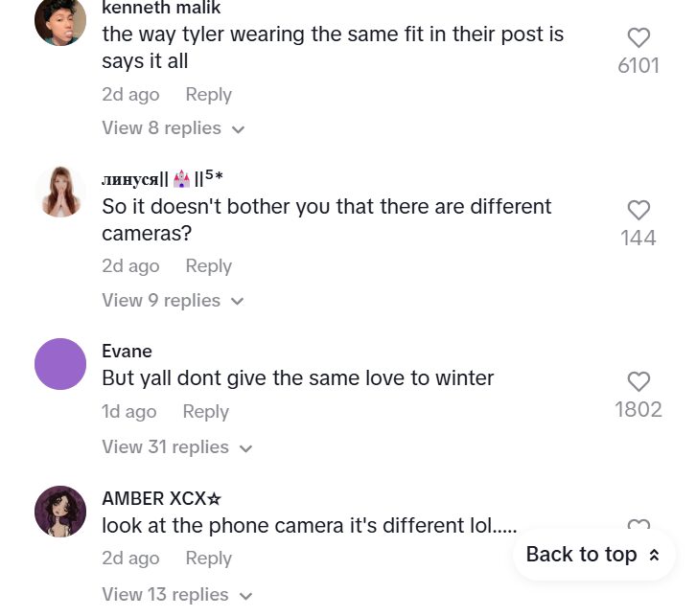Open Evane's purple profile avatar
696x616 pixels.
point(60,364)
